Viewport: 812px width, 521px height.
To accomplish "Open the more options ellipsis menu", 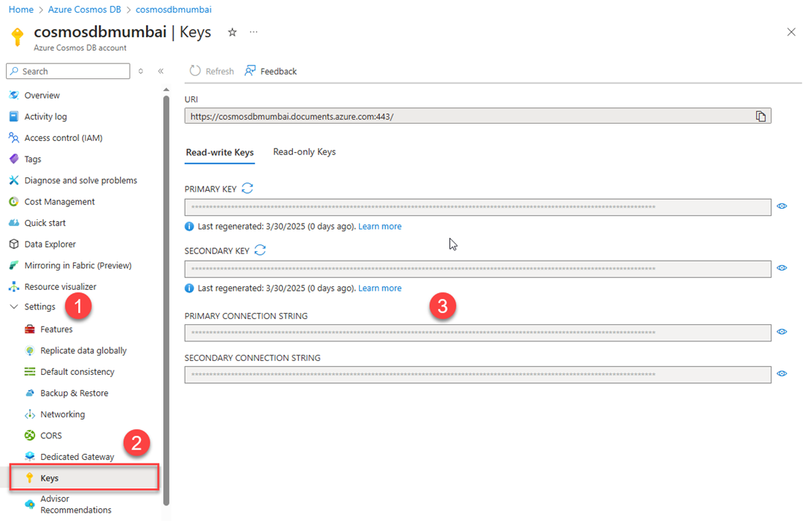I will click(x=253, y=33).
